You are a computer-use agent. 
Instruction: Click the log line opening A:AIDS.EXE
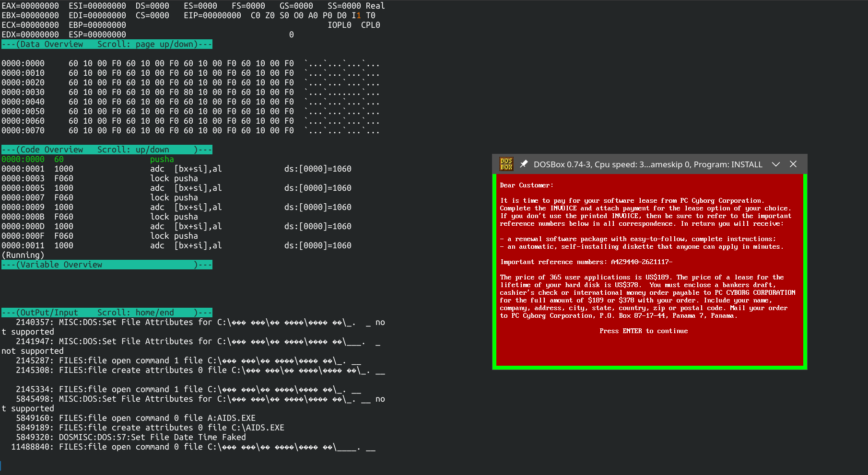(x=135, y=418)
